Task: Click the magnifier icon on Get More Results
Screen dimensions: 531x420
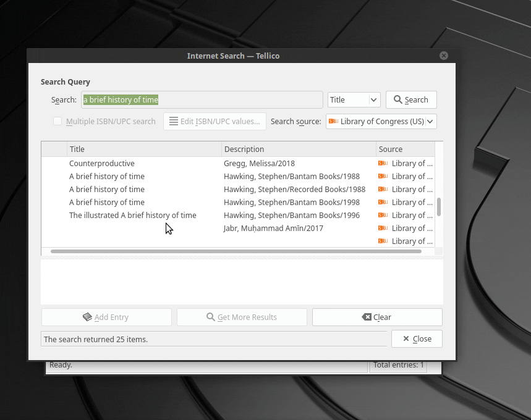Action: (211, 317)
